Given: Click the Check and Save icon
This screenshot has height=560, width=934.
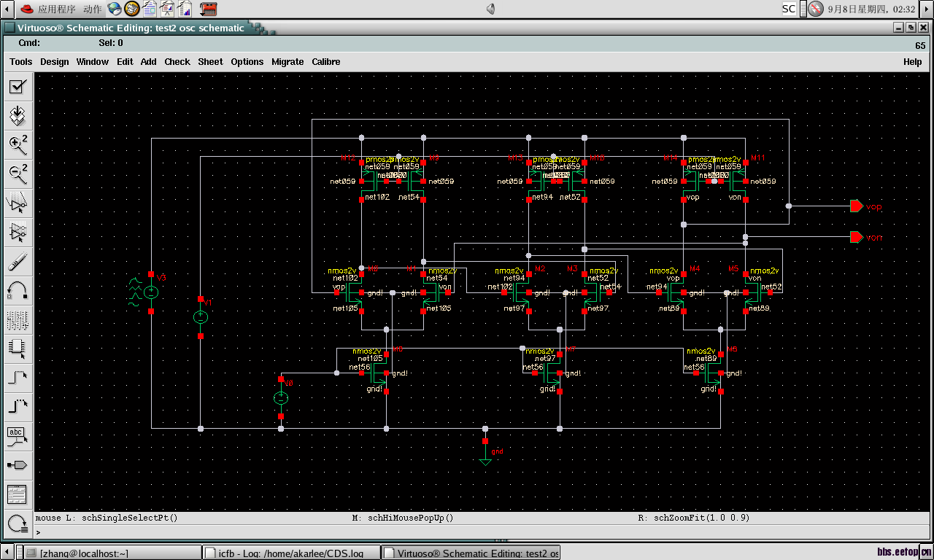Looking at the screenshot, I should click(x=18, y=87).
